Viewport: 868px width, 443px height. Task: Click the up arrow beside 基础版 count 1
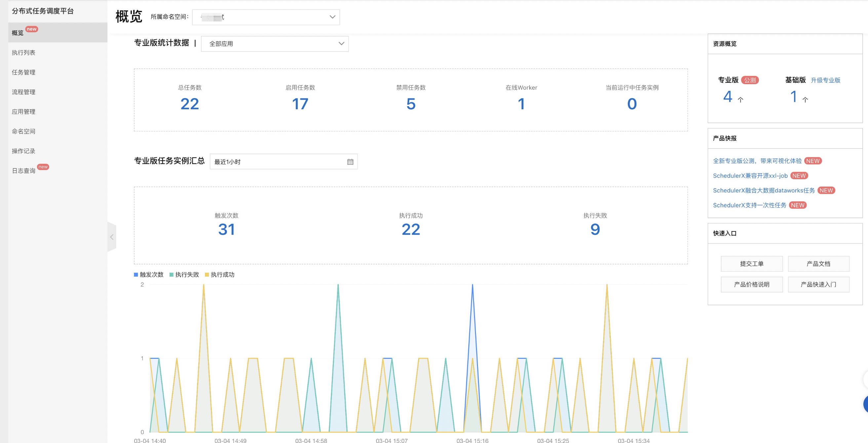click(x=805, y=100)
